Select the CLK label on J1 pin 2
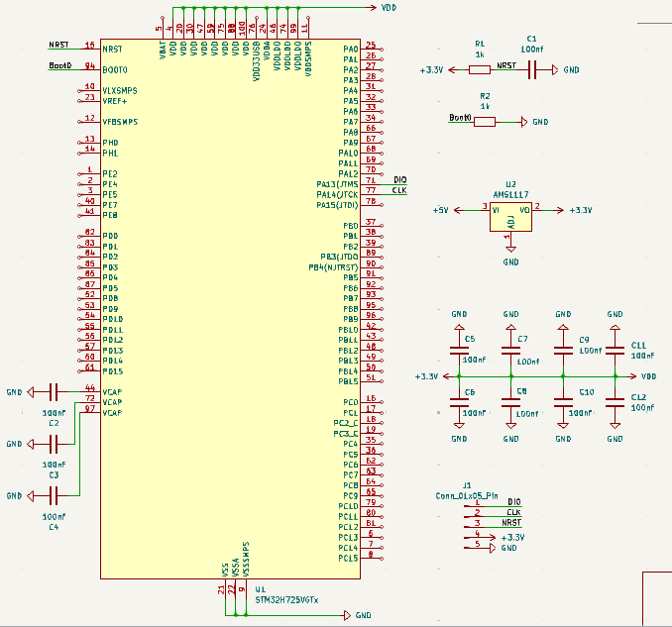This screenshot has height=627, width=672. point(513,512)
